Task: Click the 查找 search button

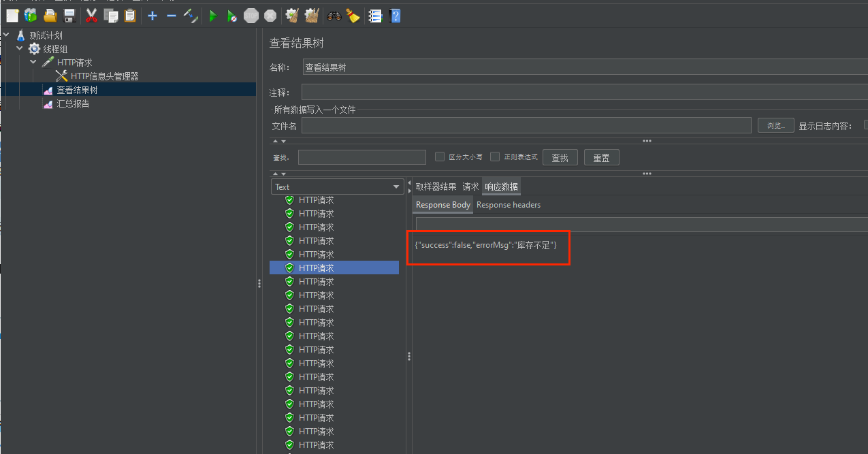Action: pos(560,158)
